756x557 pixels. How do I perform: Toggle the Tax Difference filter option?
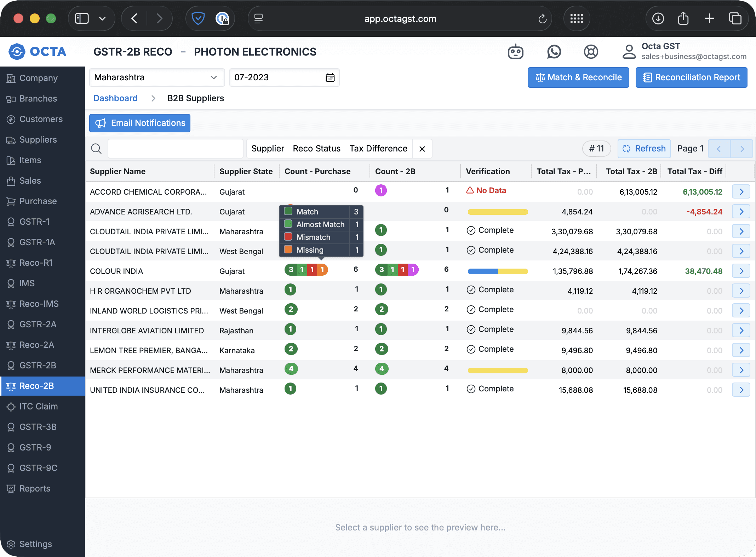(378, 149)
